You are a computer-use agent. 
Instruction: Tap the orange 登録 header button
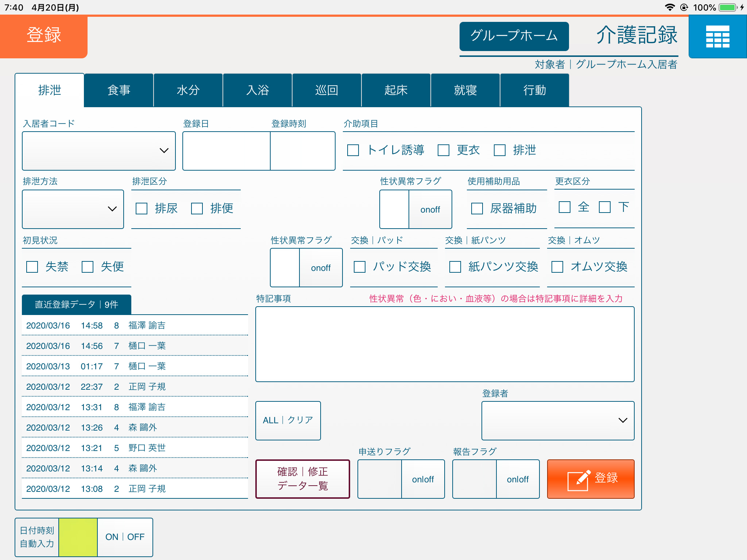click(44, 36)
